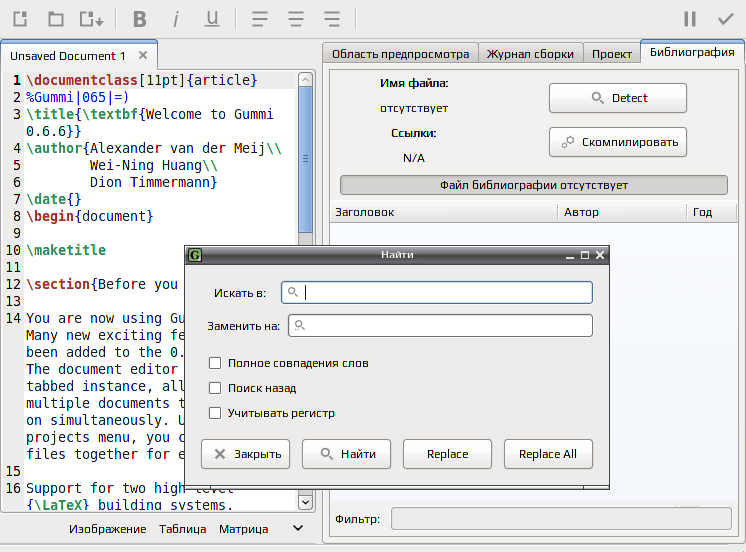Sort by Автор column header
746x552 pixels.
[622, 212]
